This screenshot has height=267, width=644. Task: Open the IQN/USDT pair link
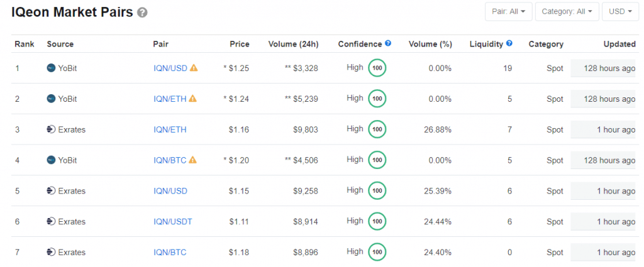[x=173, y=222]
